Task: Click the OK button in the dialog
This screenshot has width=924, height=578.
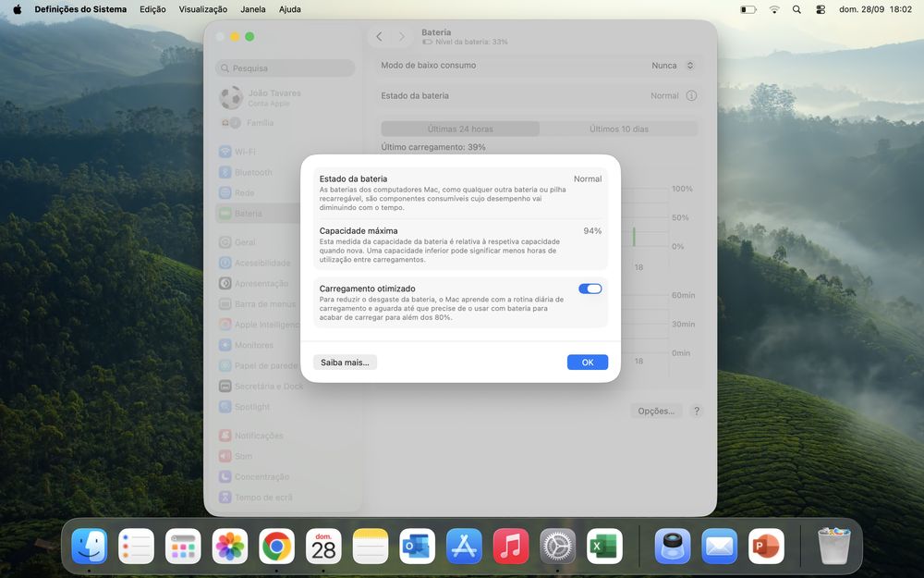Action: [x=588, y=363]
